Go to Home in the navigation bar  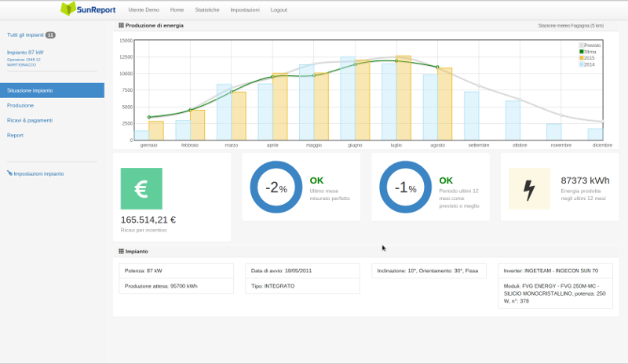177,9
